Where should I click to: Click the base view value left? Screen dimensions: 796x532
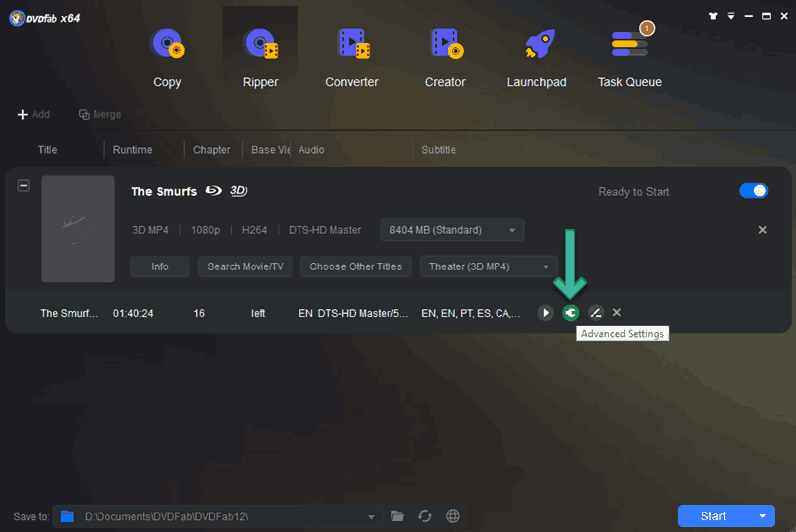pos(258,313)
